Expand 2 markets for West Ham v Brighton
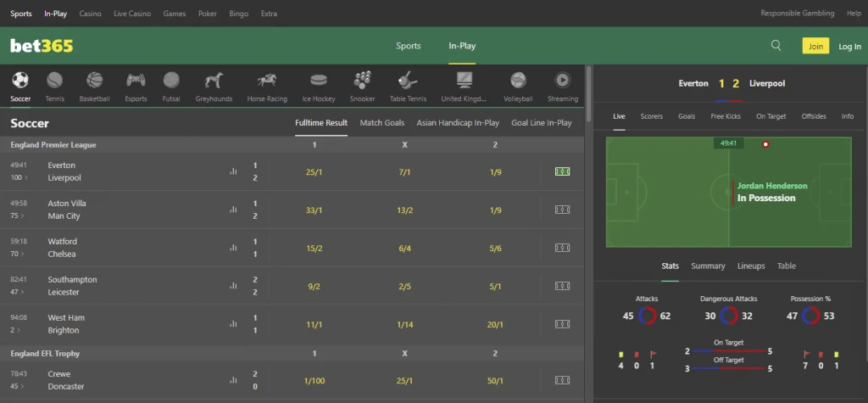Viewport: 868px width, 403px height. pyautogui.click(x=15, y=330)
